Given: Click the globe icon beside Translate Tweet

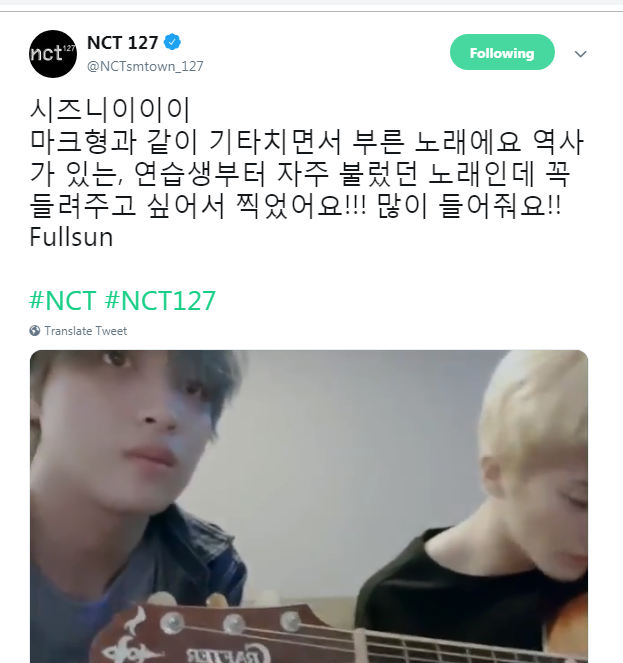Looking at the screenshot, I should pyautogui.click(x=35, y=331).
